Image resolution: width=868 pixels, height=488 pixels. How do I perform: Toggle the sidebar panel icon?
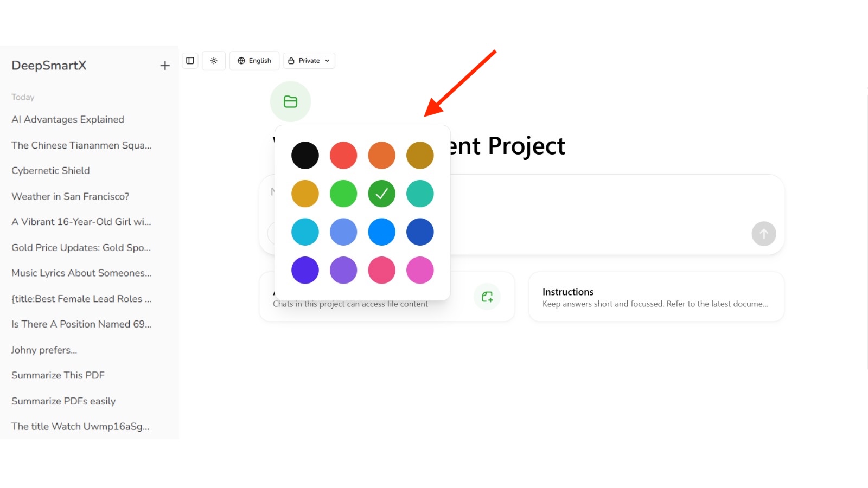click(190, 61)
